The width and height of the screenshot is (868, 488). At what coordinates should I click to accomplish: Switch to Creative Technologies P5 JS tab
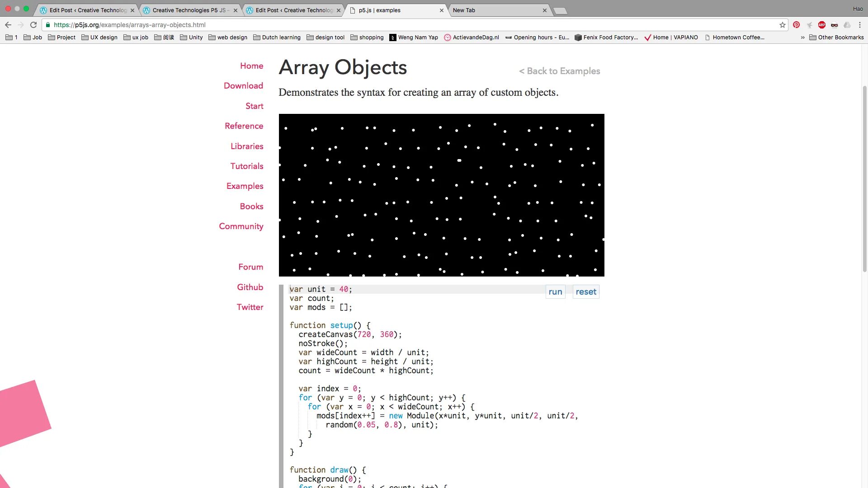(x=188, y=10)
